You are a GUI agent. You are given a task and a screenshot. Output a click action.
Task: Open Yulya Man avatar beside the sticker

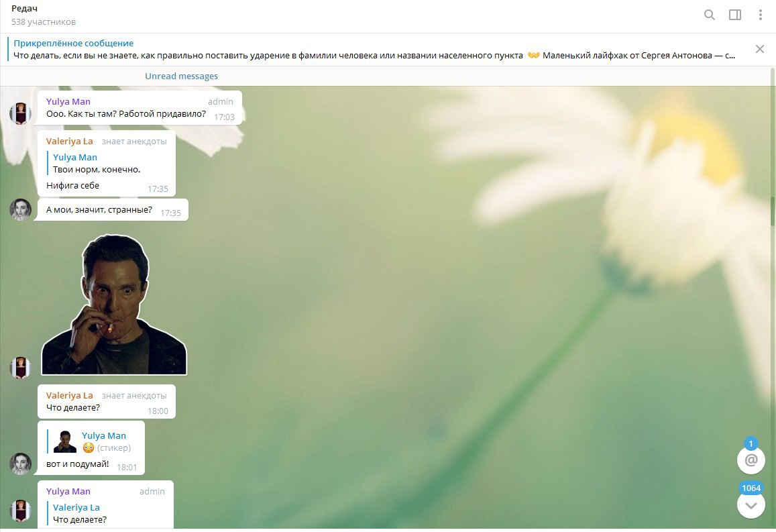[20, 367]
